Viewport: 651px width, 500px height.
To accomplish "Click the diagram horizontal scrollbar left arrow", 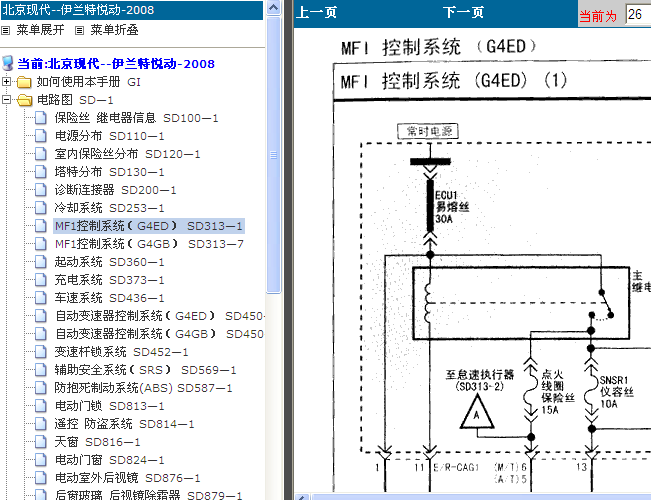I will click(302, 497).
